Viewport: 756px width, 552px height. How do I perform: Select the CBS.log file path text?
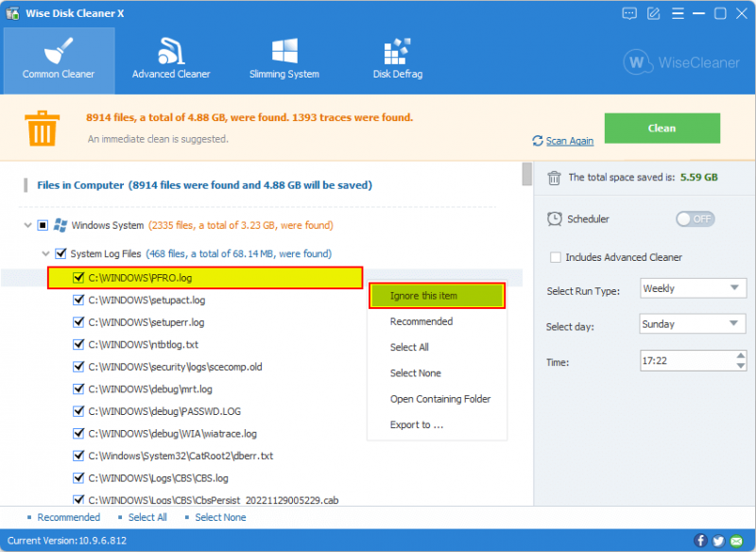click(x=158, y=478)
